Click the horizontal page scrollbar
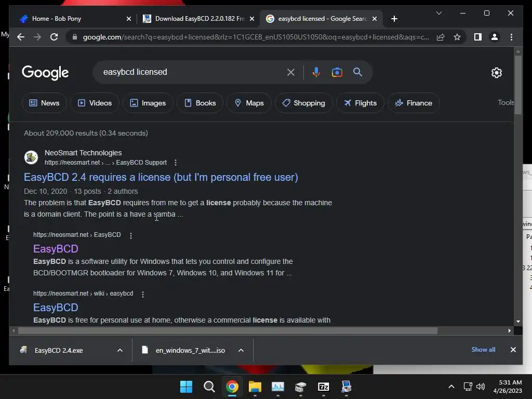The width and height of the screenshot is (532, 399). pyautogui.click(x=228, y=330)
